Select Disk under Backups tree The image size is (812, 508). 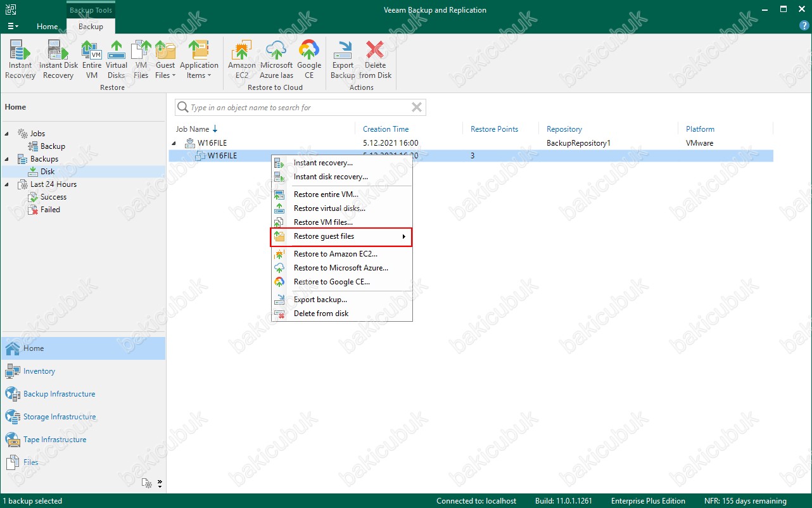[x=48, y=172]
